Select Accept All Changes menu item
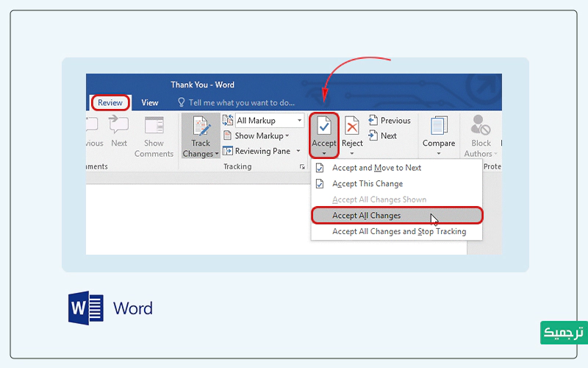 pyautogui.click(x=397, y=216)
